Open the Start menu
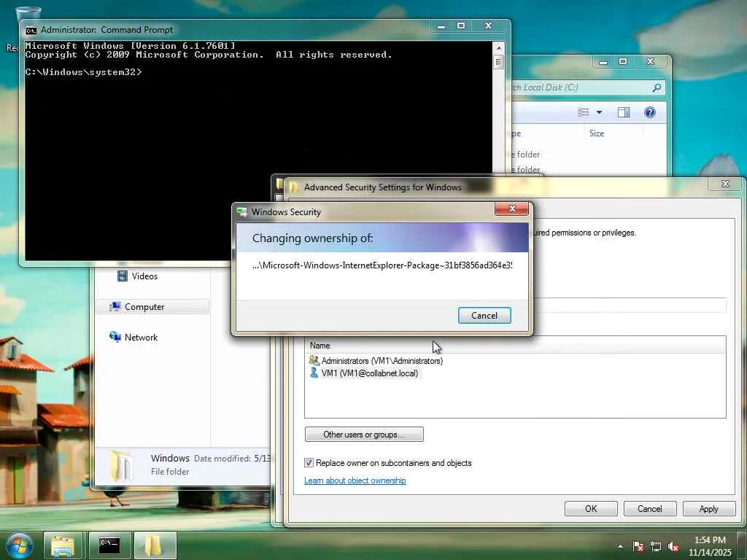This screenshot has width=747, height=560. coord(19,545)
